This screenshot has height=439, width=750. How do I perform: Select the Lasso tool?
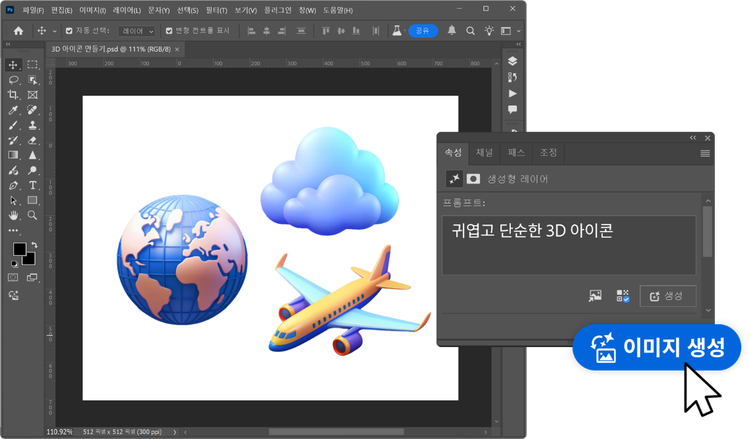coord(13,80)
